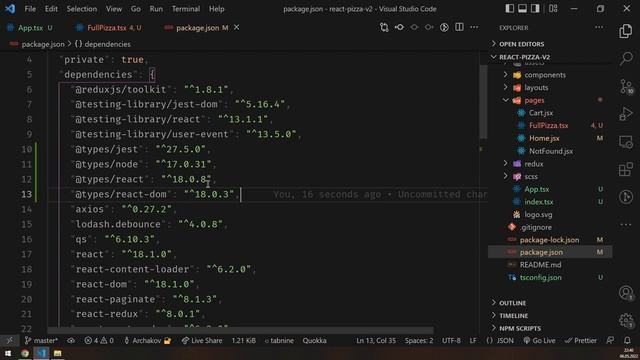The image size is (640, 360).
Task: Toggle primary side bar layout icon
Action: [x=509, y=9]
